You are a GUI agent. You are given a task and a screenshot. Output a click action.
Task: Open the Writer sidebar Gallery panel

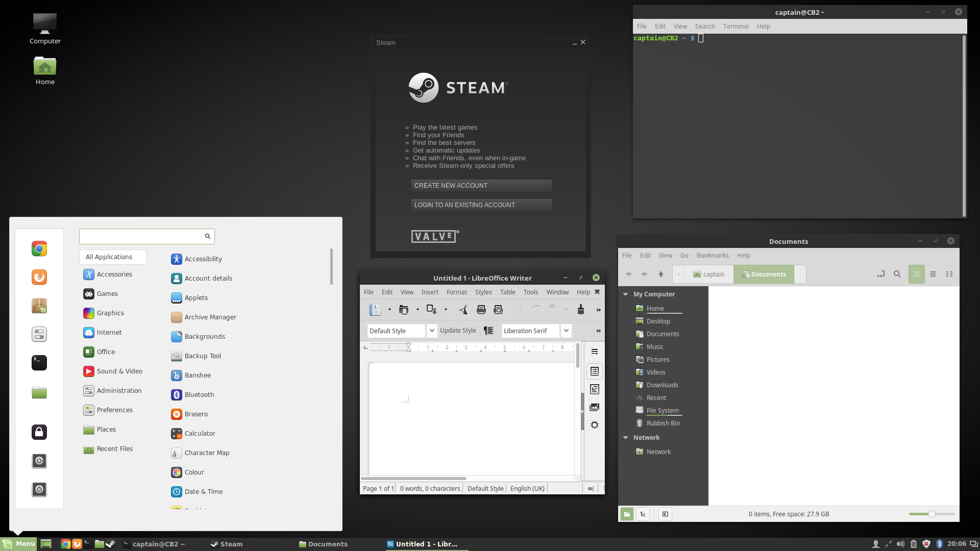[594, 407]
